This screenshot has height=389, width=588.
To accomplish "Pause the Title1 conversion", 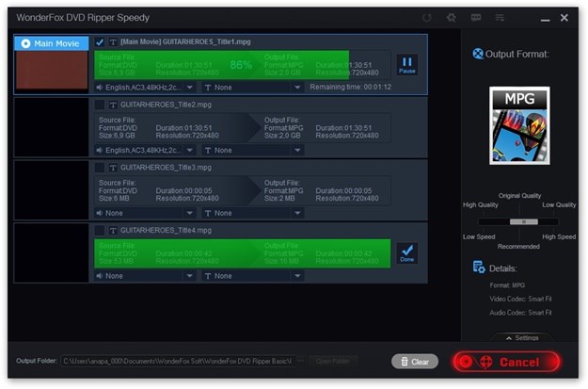I will [406, 65].
